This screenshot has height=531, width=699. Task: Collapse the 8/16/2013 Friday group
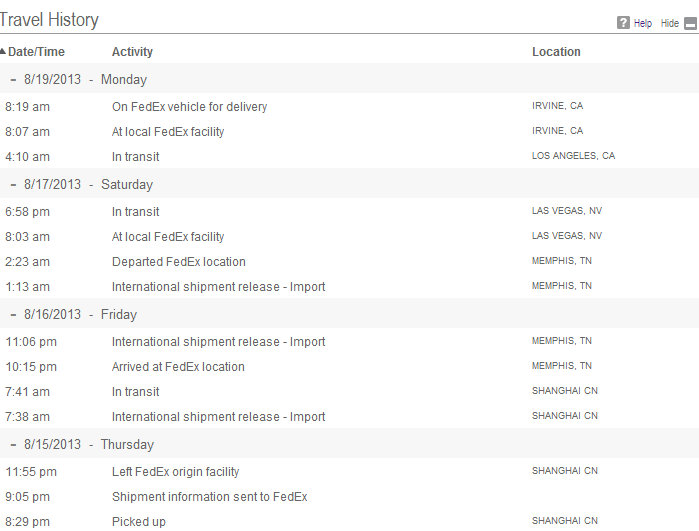(x=13, y=315)
